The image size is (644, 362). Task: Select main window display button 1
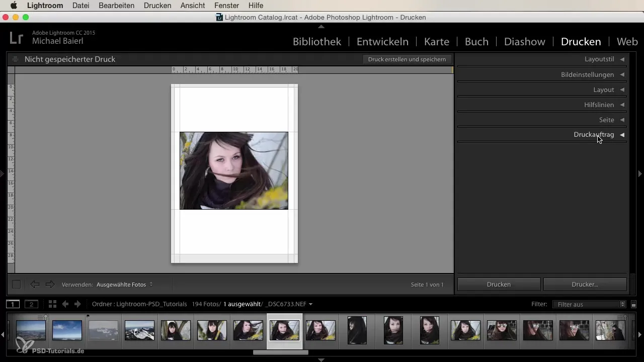[13, 304]
